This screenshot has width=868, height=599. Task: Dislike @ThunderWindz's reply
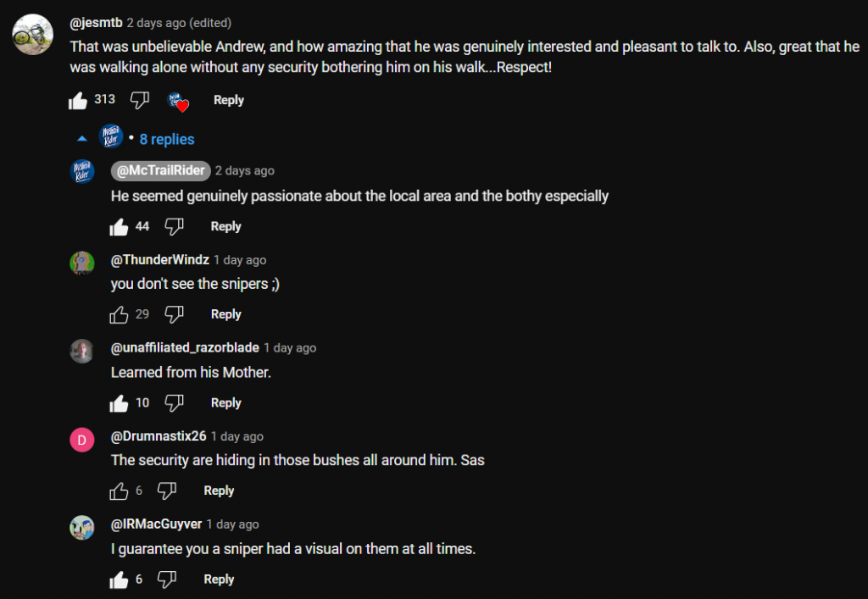[x=174, y=314]
